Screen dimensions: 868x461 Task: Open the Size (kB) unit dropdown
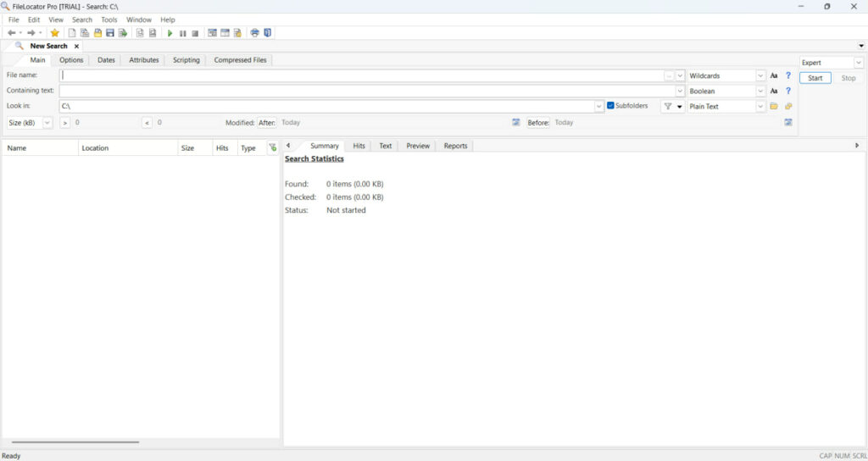coord(47,122)
